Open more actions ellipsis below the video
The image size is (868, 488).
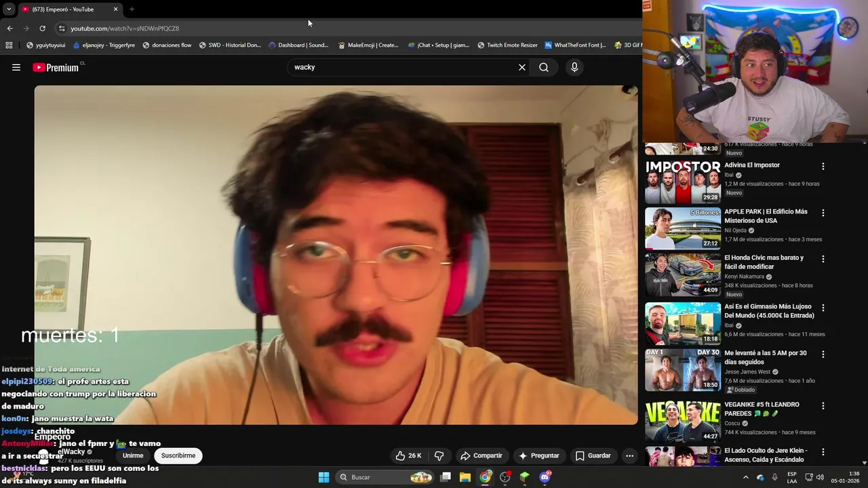(629, 455)
